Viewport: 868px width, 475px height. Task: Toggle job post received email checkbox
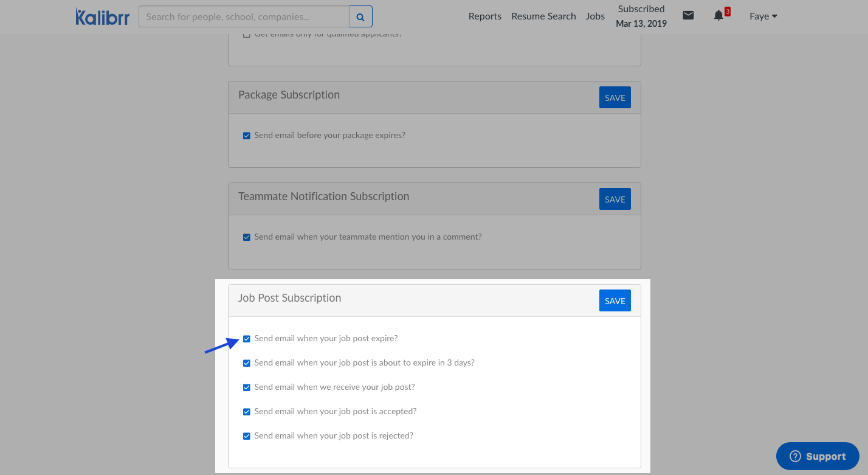point(247,387)
